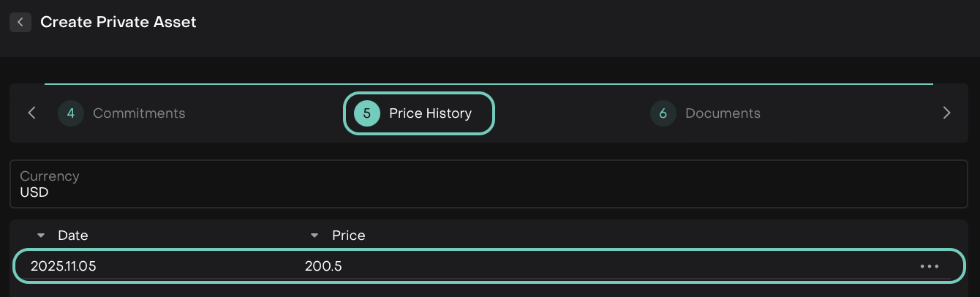The image size is (980, 297).
Task: Click the back arrow beside Create Private Asset
Action: click(20, 22)
